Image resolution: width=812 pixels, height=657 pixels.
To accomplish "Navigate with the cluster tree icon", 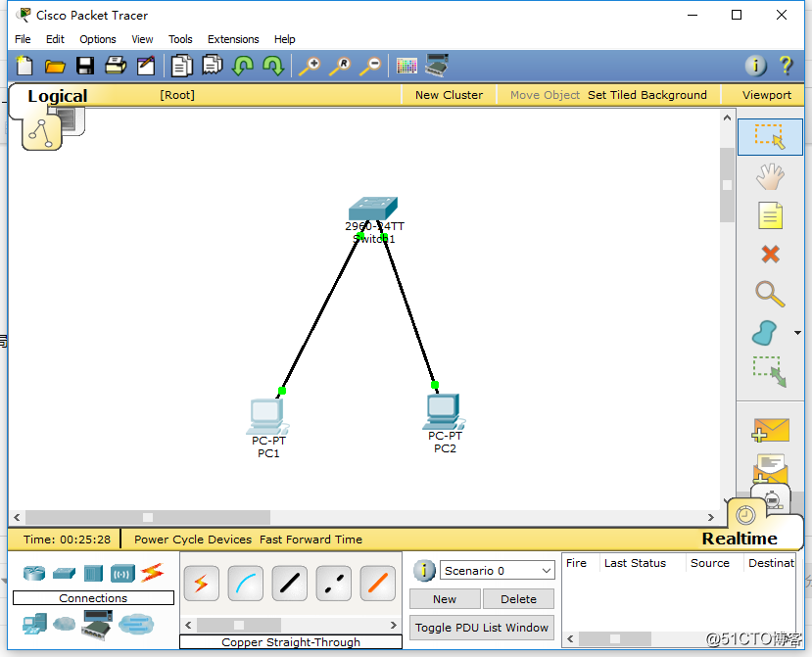I will click(x=41, y=133).
